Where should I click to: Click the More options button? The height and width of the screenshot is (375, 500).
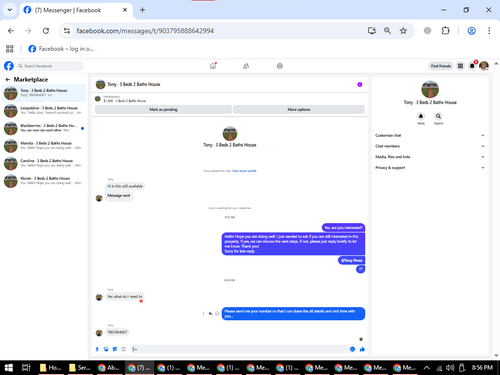[x=299, y=109]
